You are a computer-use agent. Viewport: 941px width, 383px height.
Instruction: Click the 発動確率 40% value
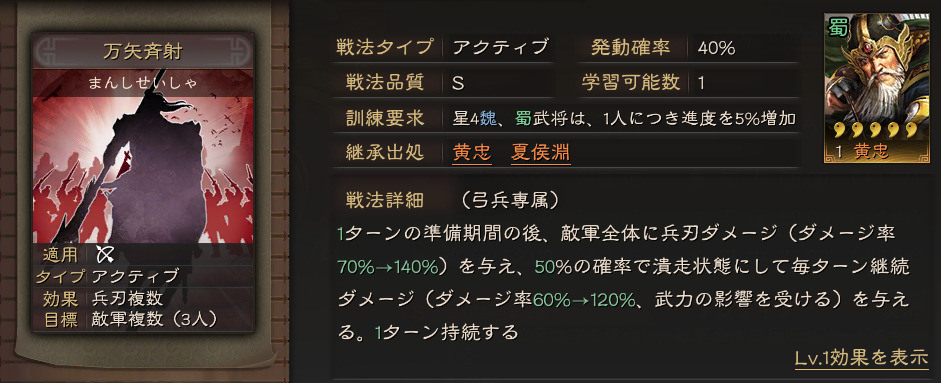click(717, 48)
